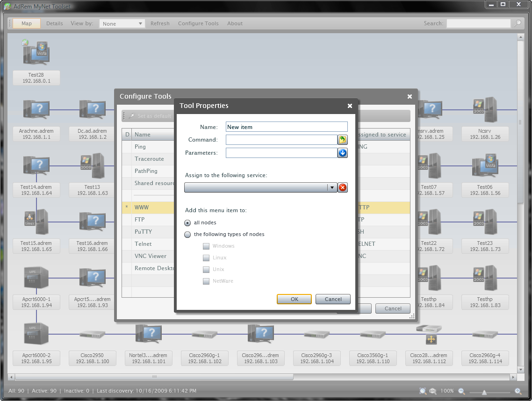Screen dimensions: 532x401
Task: Switch to the Map view tab
Action: (27, 23)
